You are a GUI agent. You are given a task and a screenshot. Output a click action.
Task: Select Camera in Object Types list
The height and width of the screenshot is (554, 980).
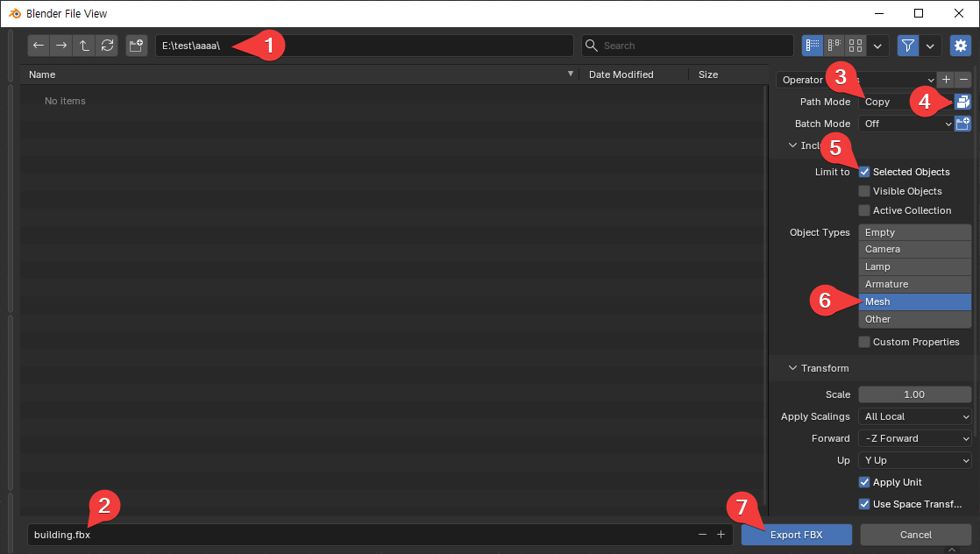(915, 249)
